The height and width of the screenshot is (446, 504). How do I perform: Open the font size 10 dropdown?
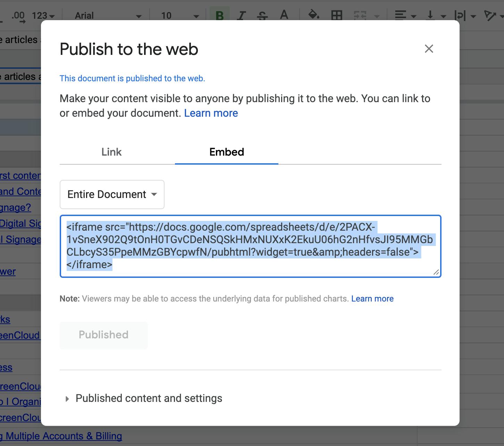[179, 16]
